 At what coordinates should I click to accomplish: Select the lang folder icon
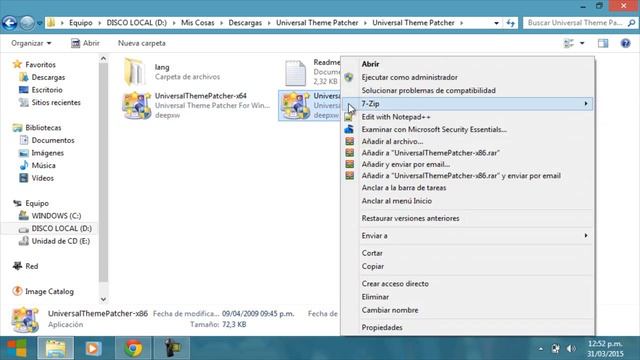(134, 72)
